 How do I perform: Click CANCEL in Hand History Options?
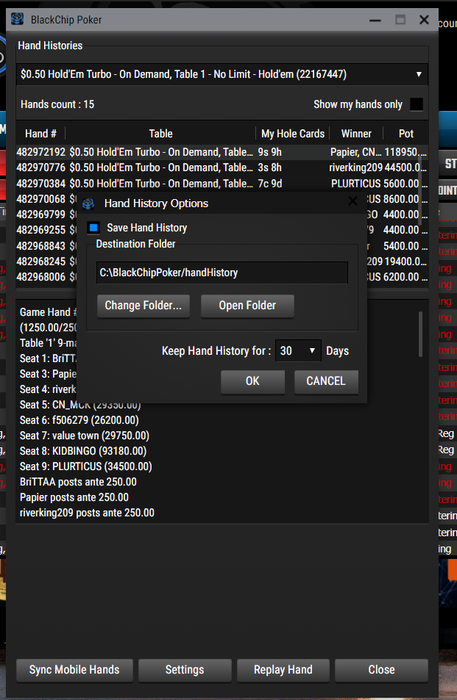(326, 381)
